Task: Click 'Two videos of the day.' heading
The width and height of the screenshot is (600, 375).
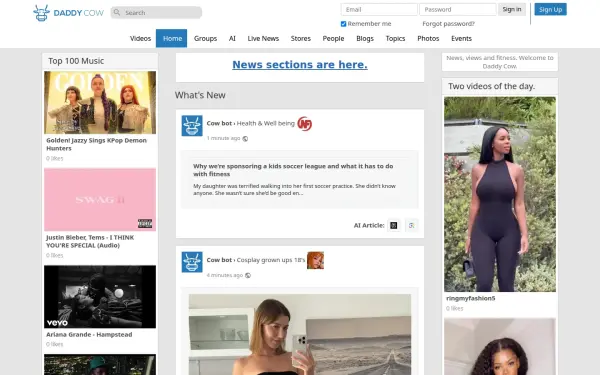Action: tap(491, 86)
